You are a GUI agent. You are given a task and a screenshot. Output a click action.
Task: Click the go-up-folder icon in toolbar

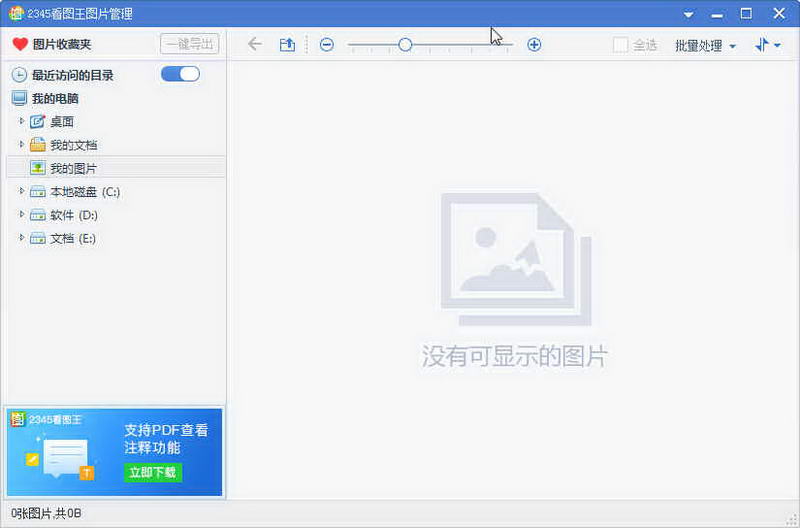(287, 44)
